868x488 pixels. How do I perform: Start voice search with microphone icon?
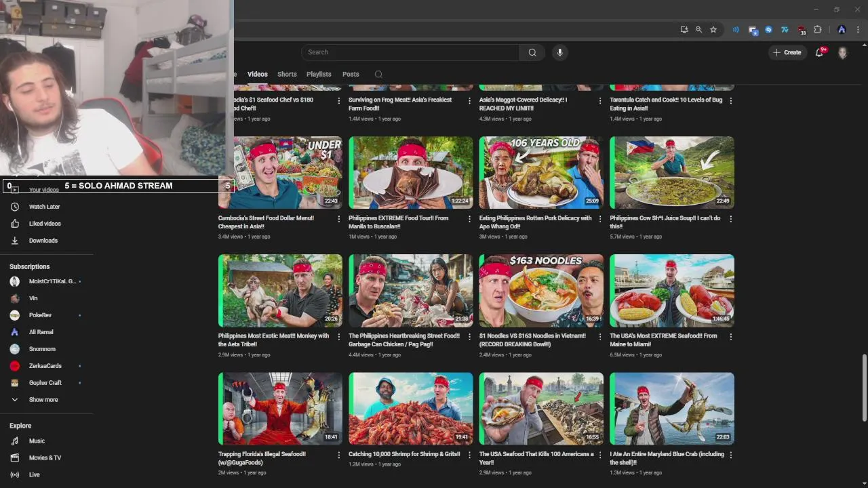[559, 52]
